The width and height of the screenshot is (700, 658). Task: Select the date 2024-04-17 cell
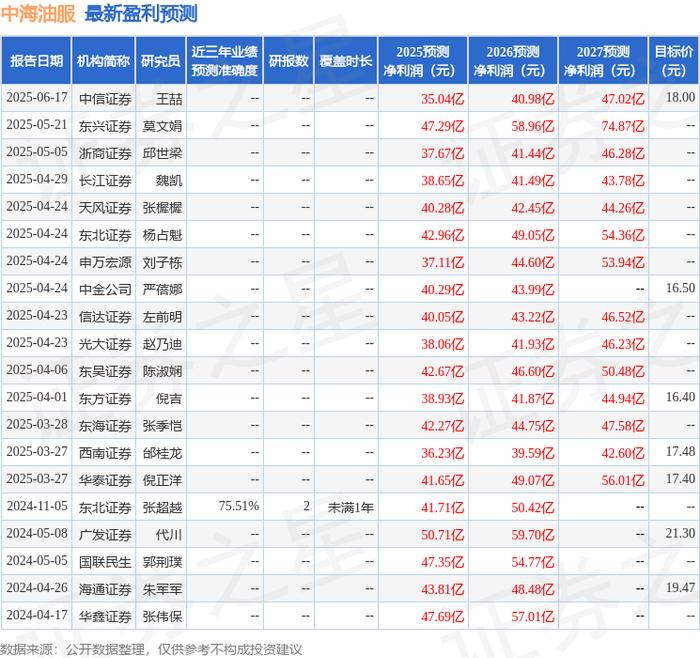coord(37,615)
